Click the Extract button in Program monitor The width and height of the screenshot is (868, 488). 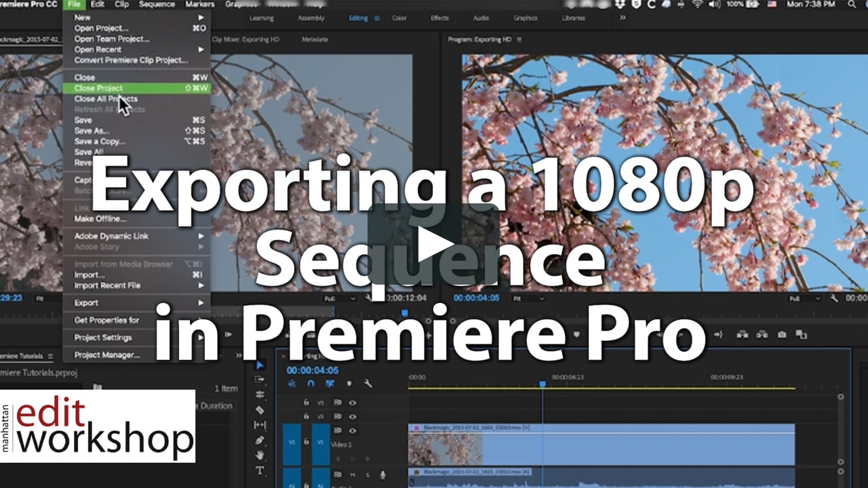(762, 334)
